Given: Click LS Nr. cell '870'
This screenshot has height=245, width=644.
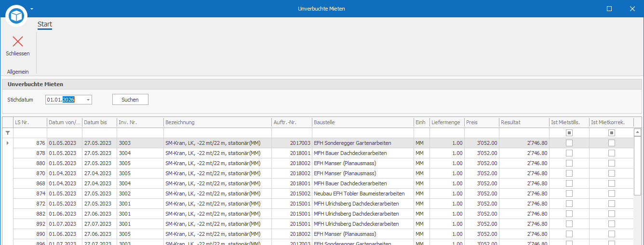Looking at the screenshot, I should tap(30, 173).
